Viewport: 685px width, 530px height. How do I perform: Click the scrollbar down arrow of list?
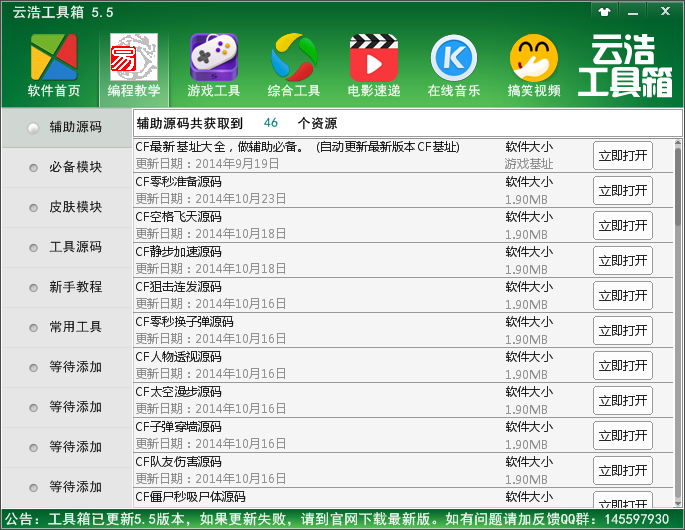pos(678,503)
